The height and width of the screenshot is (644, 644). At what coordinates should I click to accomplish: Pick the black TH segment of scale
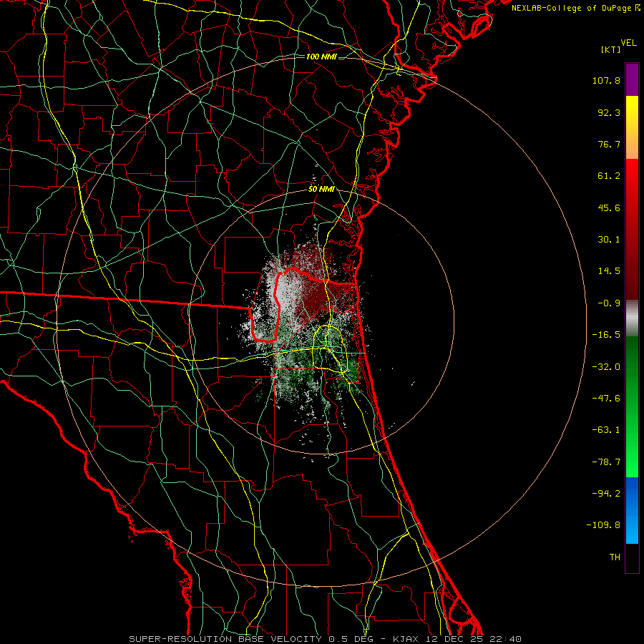(x=632, y=558)
